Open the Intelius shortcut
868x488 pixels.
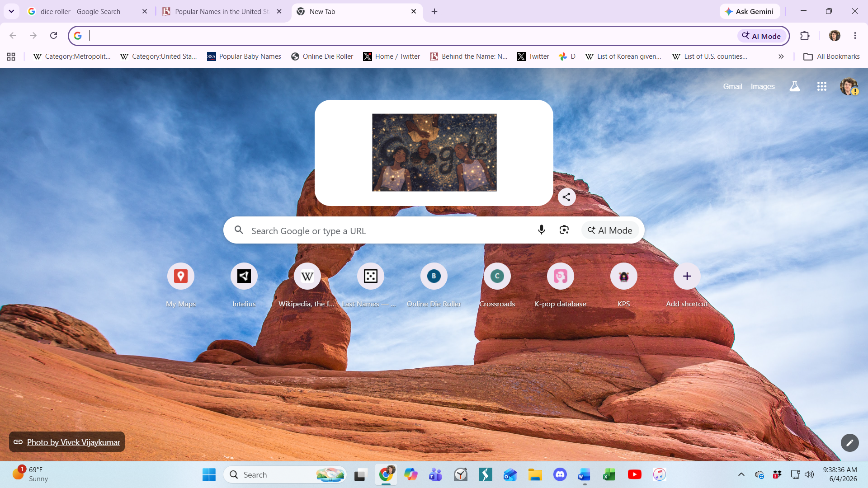tap(244, 286)
